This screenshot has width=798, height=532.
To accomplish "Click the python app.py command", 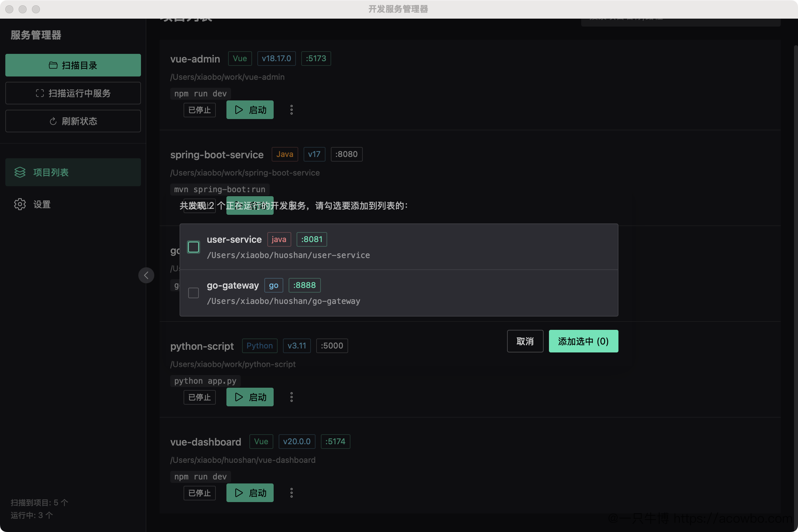I will (205, 381).
